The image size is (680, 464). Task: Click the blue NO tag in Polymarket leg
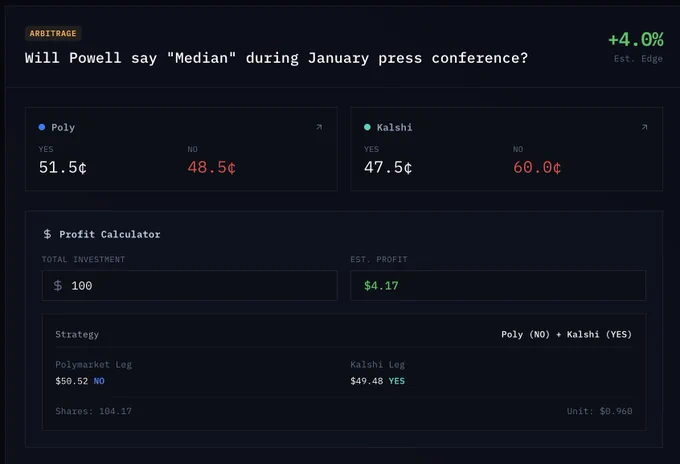pyautogui.click(x=99, y=381)
